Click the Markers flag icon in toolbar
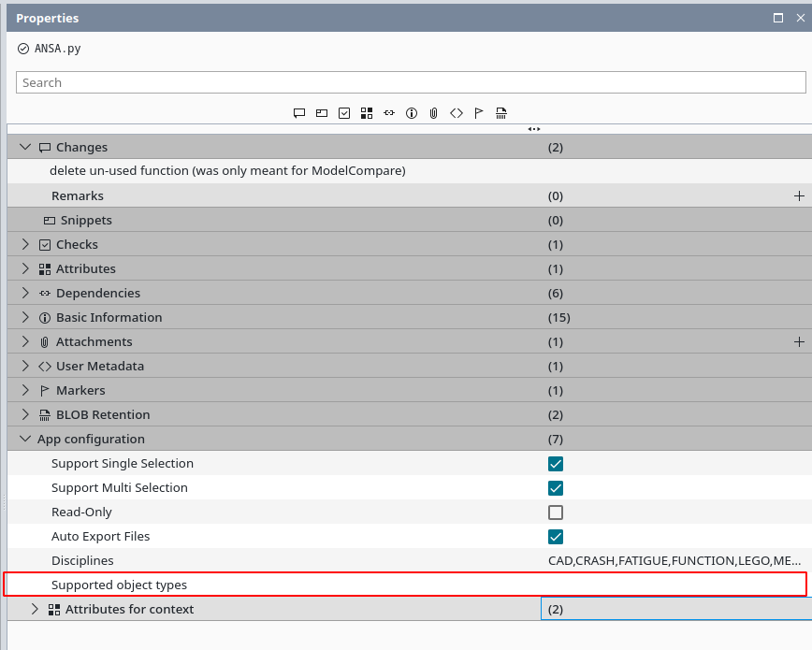 [479, 113]
